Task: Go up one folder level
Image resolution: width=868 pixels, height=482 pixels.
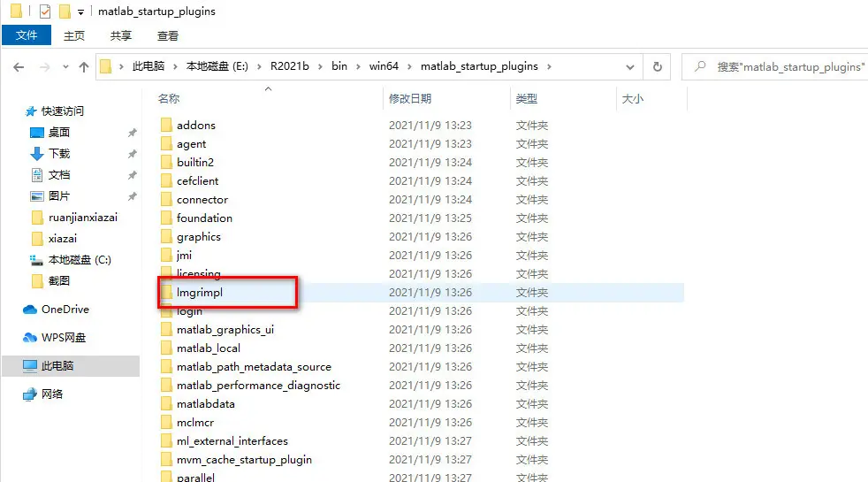Action: tap(84, 67)
